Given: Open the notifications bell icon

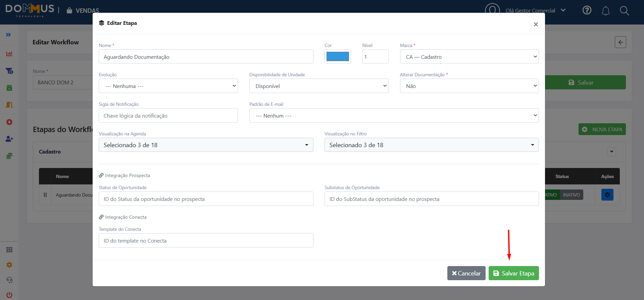Looking at the screenshot, I should (x=605, y=11).
